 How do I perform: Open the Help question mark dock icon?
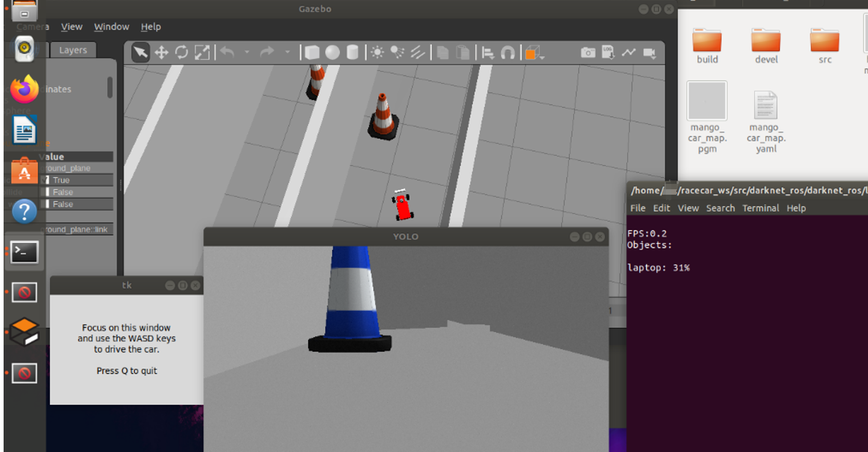[x=24, y=211]
